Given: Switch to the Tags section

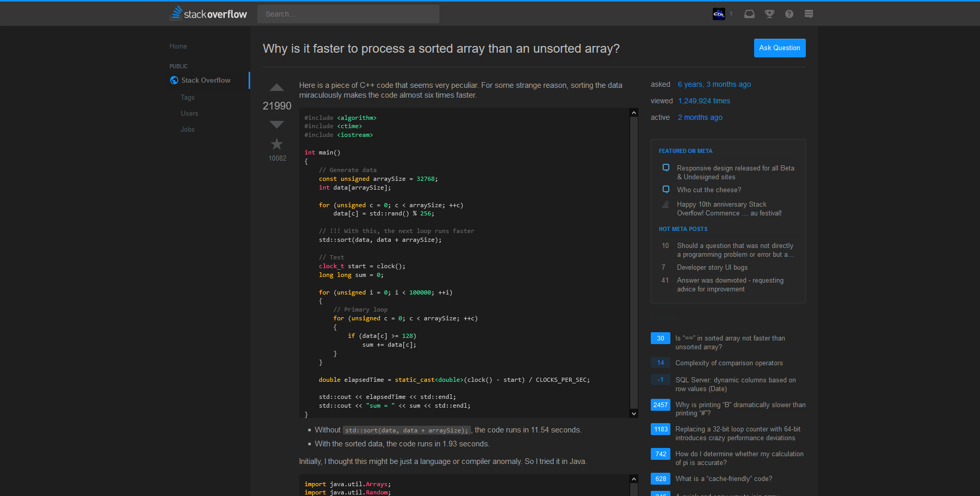Looking at the screenshot, I should (188, 97).
